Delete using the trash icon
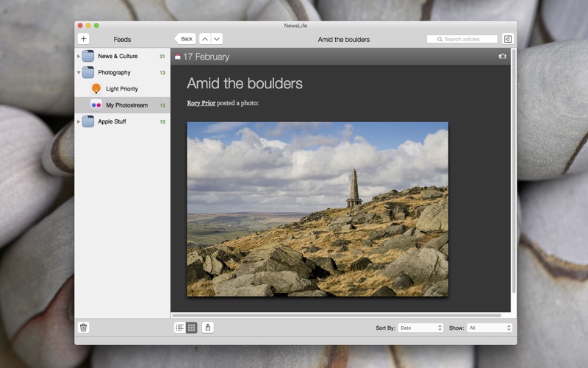Viewport: 588px width, 368px height. (x=83, y=328)
